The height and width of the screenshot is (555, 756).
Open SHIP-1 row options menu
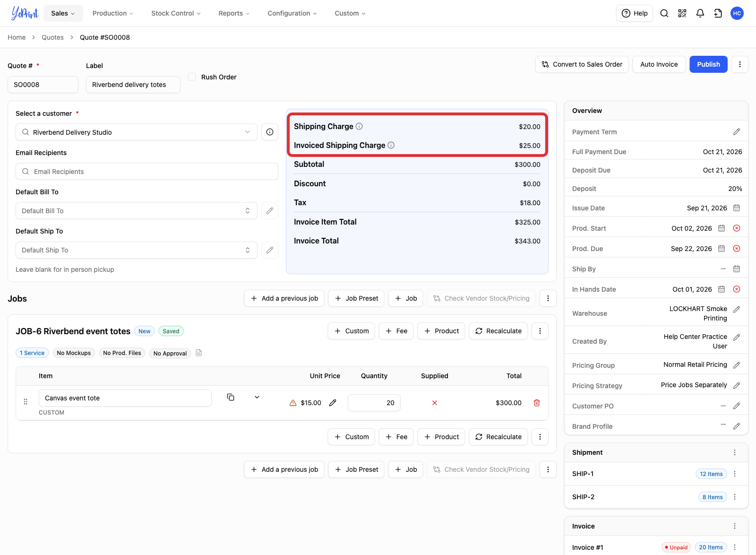coord(735,474)
